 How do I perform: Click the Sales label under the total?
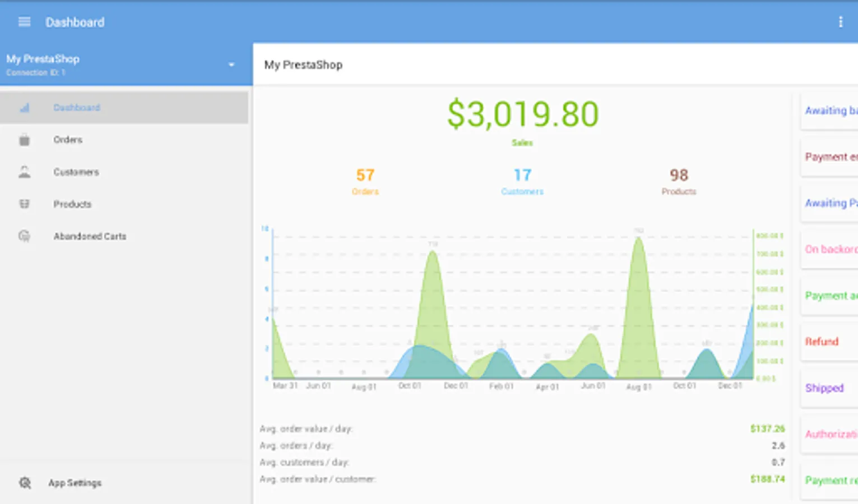[x=522, y=143]
